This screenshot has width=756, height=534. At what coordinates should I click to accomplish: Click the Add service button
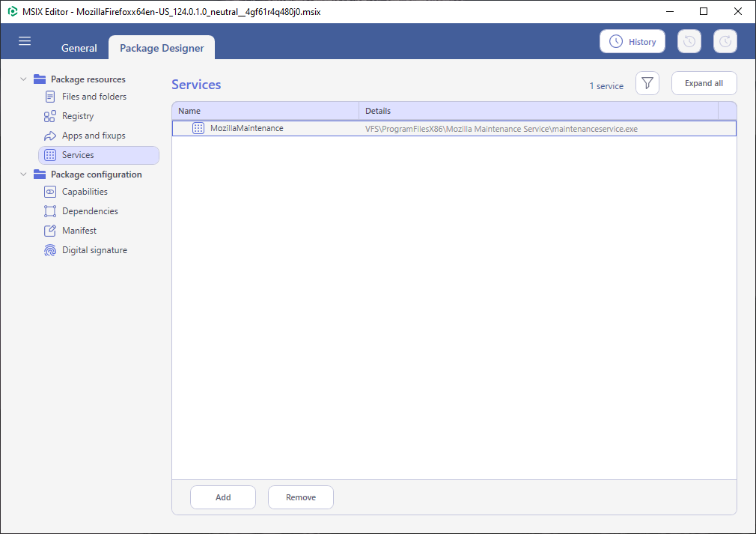point(223,497)
